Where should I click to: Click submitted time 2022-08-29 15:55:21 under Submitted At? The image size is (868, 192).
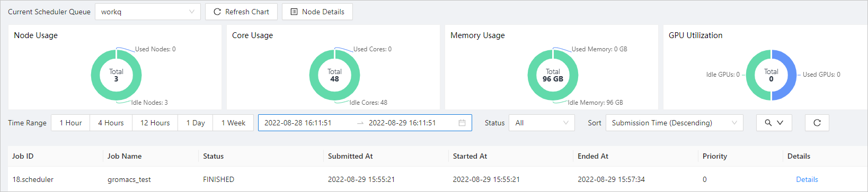coord(361,179)
